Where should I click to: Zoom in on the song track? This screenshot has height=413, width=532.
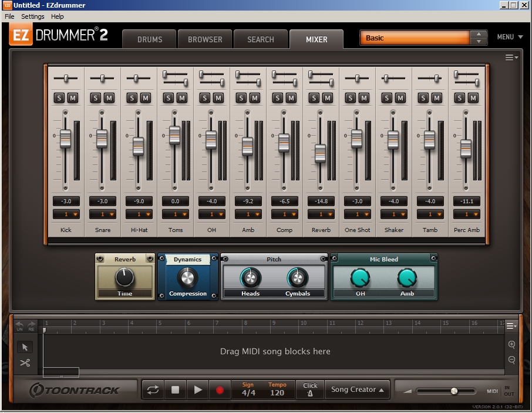pyautogui.click(x=511, y=344)
